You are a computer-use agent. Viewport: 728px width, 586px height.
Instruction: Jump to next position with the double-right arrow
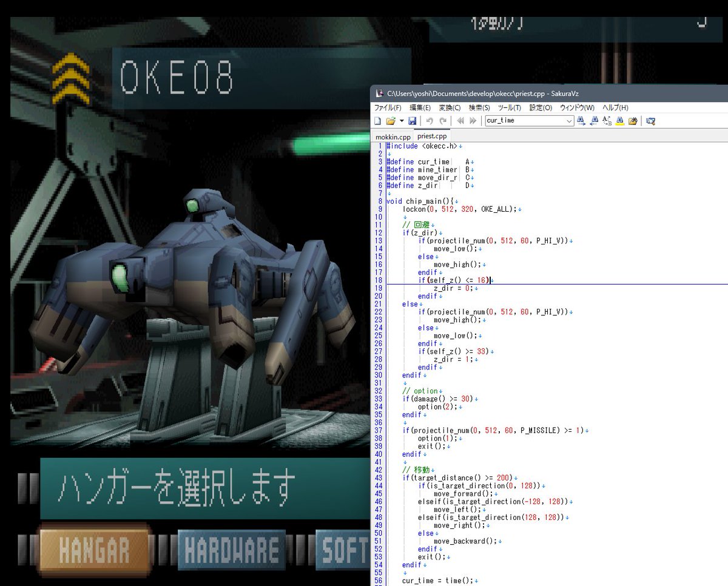tap(473, 121)
